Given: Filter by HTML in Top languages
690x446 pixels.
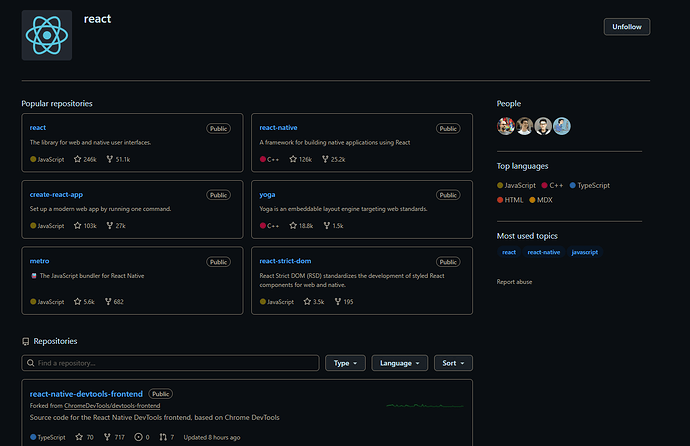Looking at the screenshot, I should pos(510,200).
